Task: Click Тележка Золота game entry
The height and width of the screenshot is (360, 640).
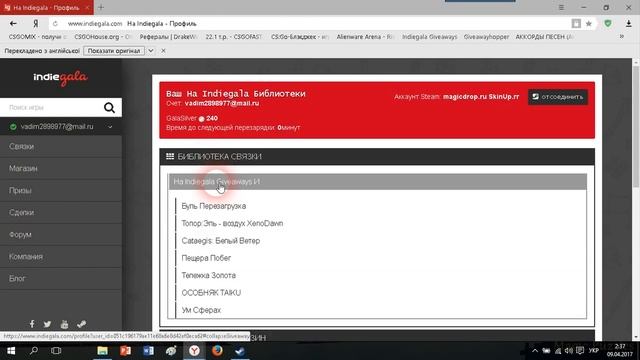Action: click(208, 276)
